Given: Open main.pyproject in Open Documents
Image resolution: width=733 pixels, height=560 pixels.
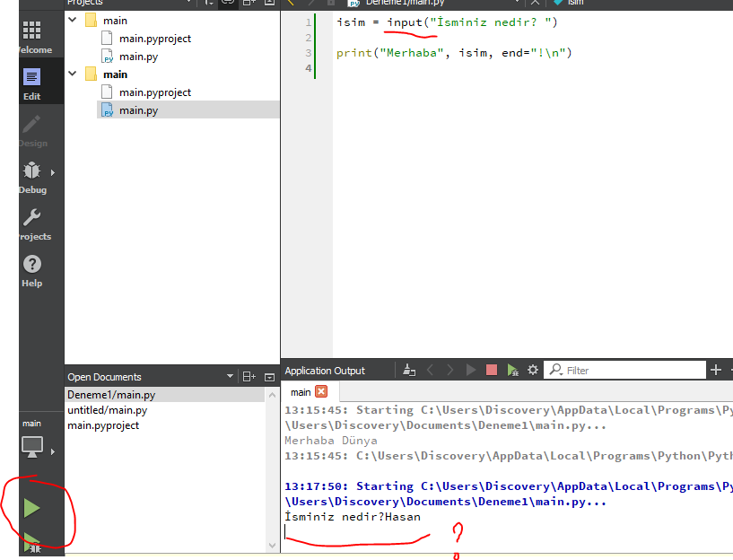Looking at the screenshot, I should [x=103, y=425].
